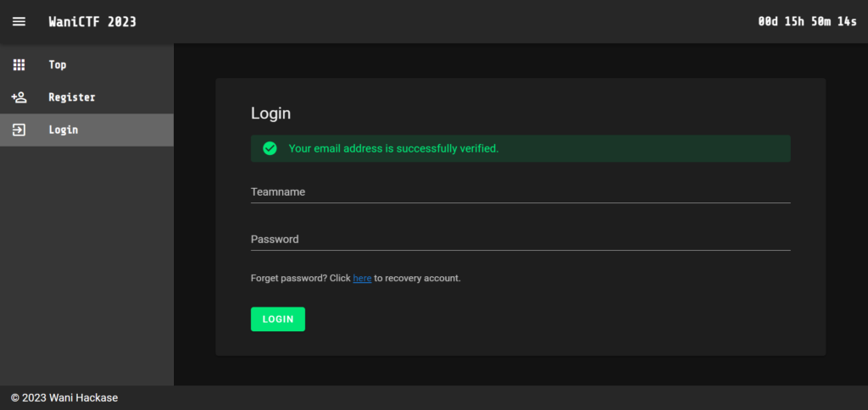Viewport: 868px width, 410px height.
Task: Click the green success alert banner background
Action: coord(644,148)
